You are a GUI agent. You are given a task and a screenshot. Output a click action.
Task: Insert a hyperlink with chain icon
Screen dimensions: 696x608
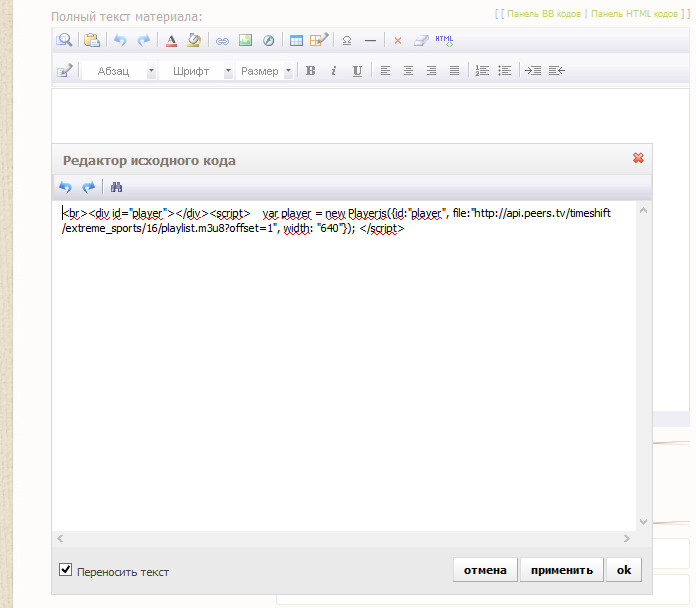click(x=222, y=41)
